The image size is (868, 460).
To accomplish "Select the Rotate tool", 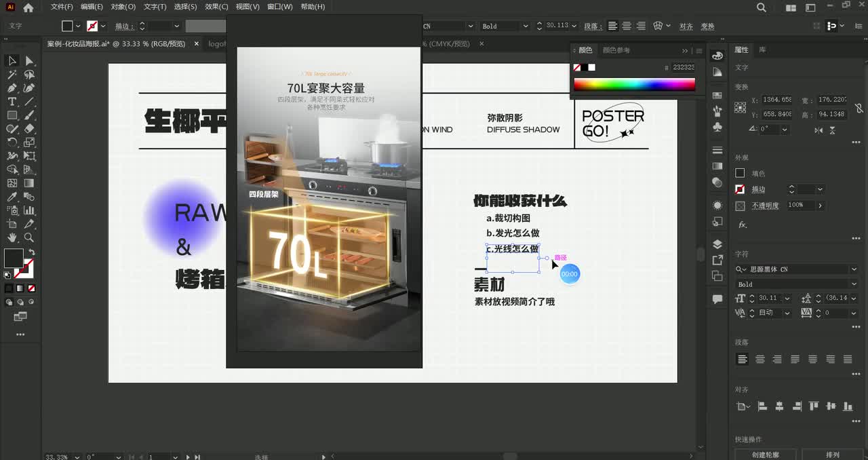I will tap(12, 142).
